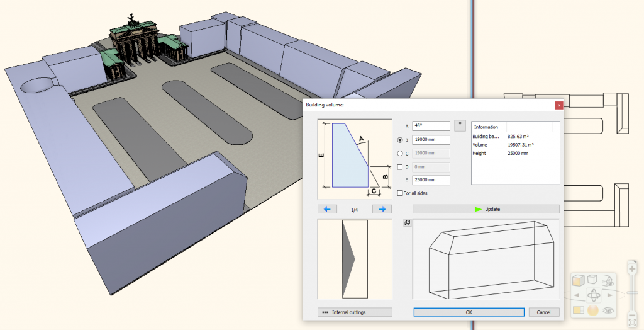Click the A angle input field
644x330 pixels.
(431, 126)
